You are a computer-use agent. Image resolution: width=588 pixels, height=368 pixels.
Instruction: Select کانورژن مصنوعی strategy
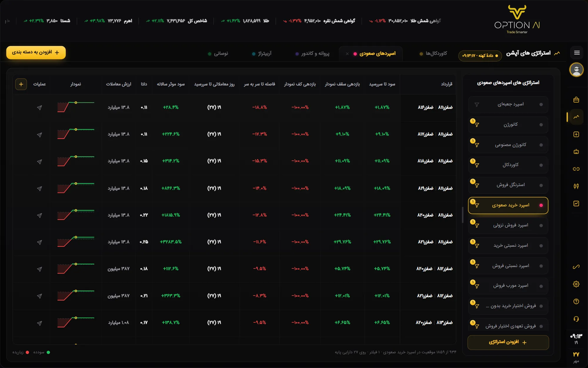508,145
